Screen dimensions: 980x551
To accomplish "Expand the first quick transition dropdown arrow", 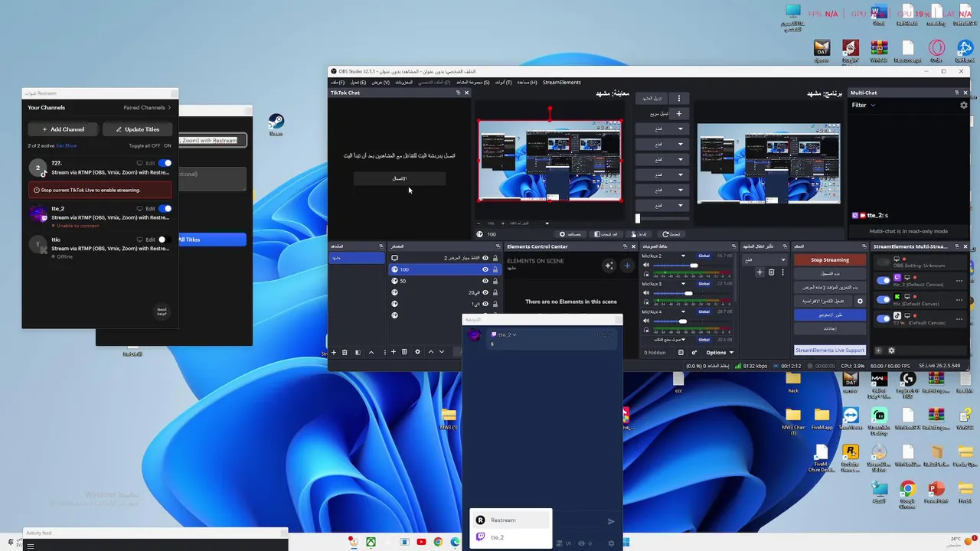I will pyautogui.click(x=680, y=129).
